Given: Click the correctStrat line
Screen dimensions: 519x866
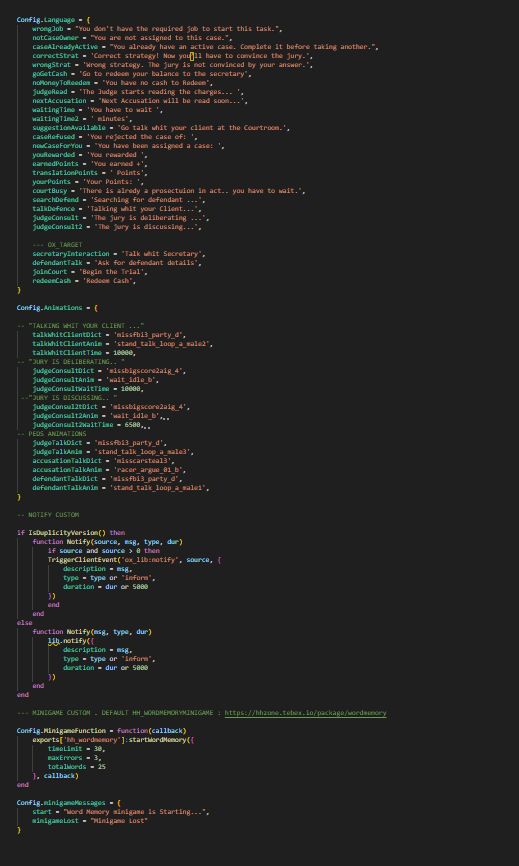Looking at the screenshot, I should pyautogui.click(x=173, y=56).
